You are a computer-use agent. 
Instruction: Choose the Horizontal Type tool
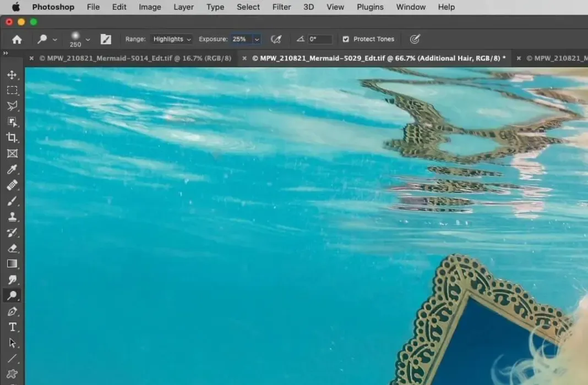[x=12, y=327]
